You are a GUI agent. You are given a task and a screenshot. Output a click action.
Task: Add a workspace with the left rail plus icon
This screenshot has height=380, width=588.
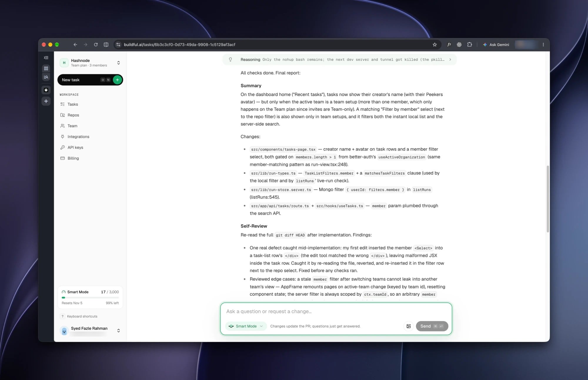[46, 101]
